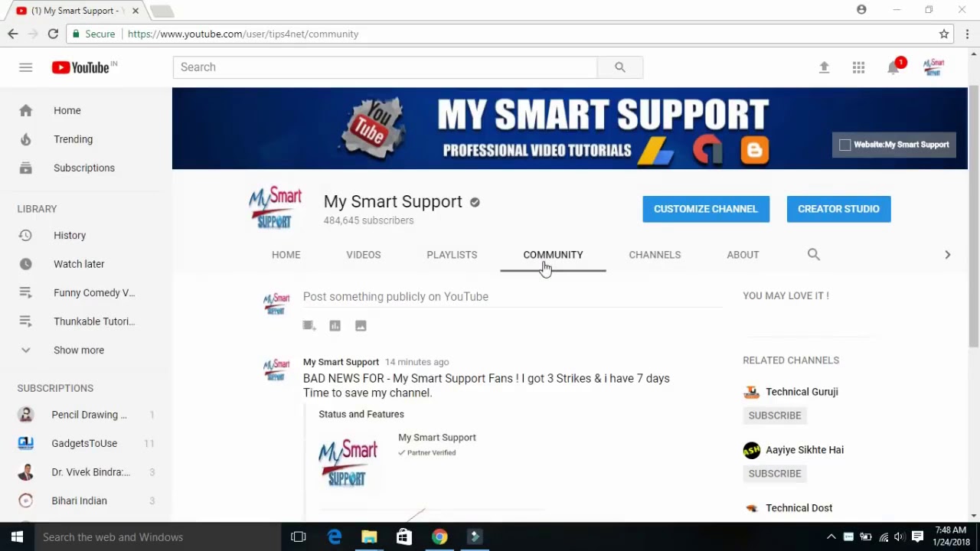Add video to community post icon
Viewport: 980px width, 551px height.
click(309, 326)
